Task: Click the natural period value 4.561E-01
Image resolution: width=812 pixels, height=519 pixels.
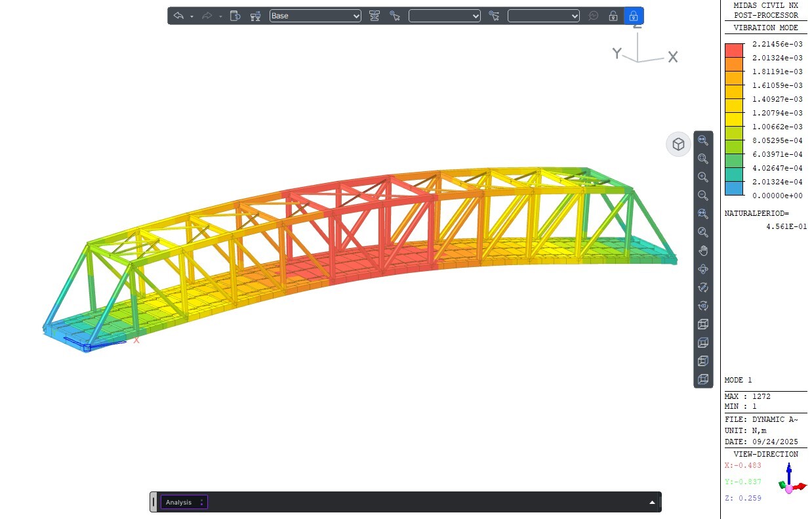Action: pos(786,226)
